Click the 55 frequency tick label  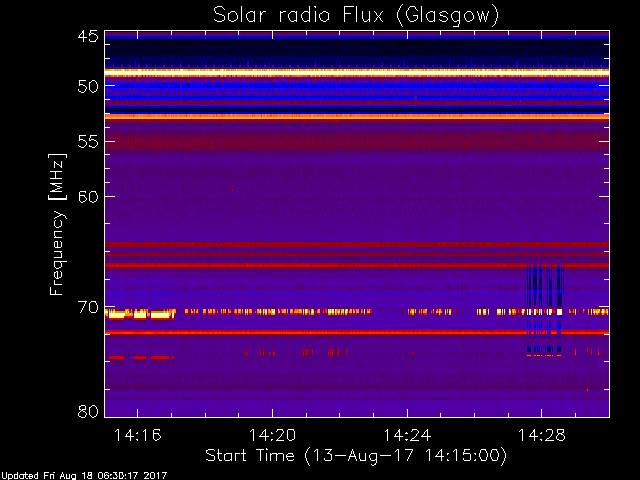click(88, 142)
